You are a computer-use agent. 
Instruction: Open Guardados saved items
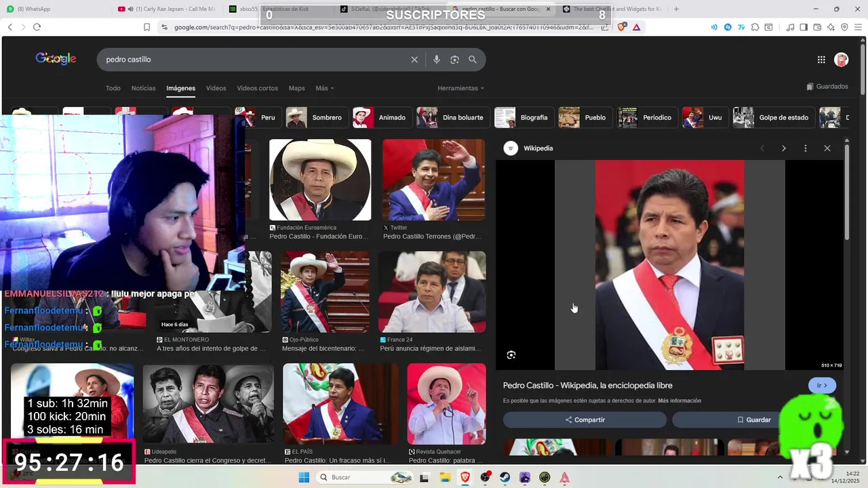click(827, 87)
